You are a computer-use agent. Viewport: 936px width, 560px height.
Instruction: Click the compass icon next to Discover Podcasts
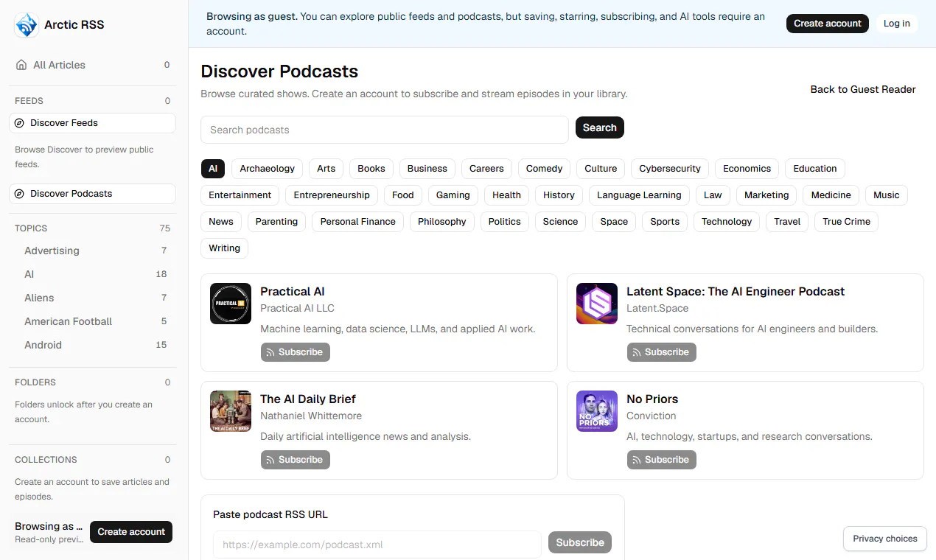[20, 194]
